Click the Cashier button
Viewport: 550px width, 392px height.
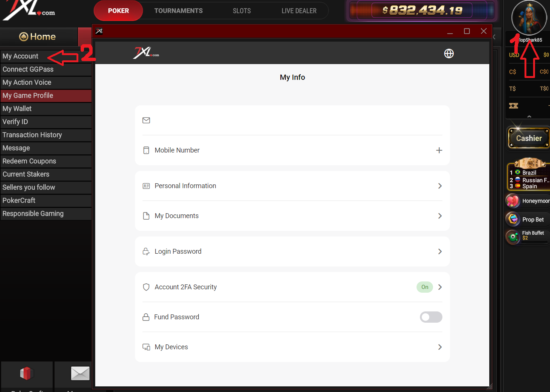coord(529,138)
